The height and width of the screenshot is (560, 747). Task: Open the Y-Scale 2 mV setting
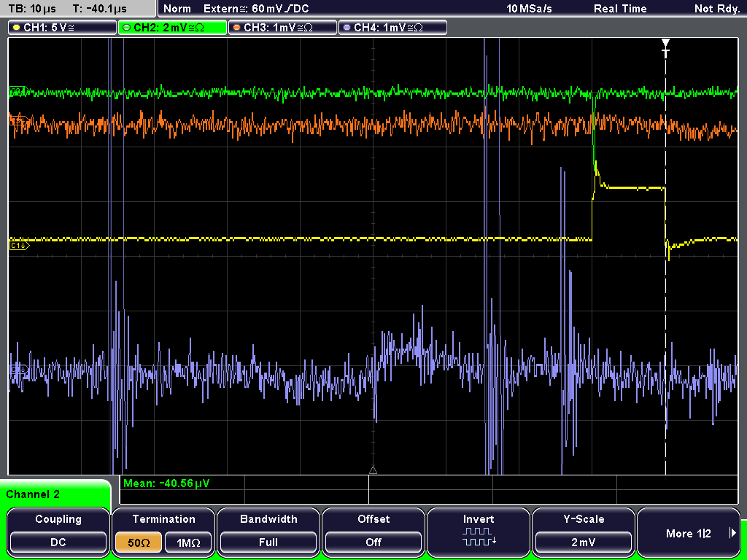coord(584,532)
